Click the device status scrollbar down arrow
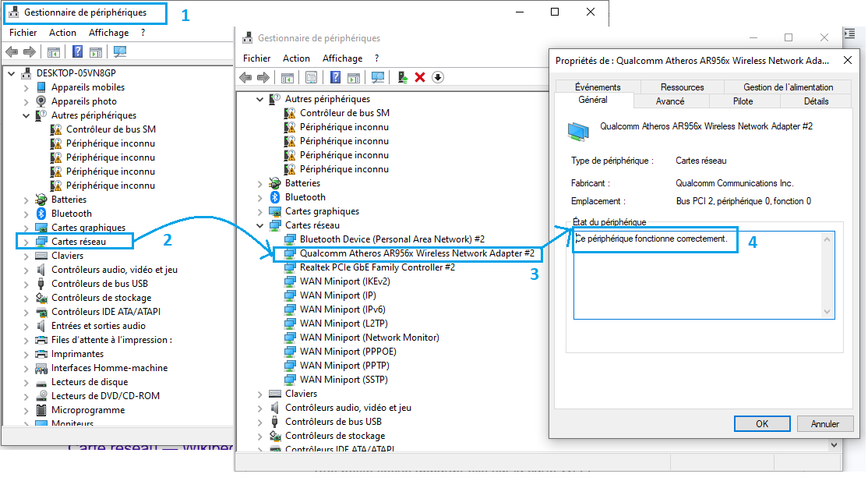The height and width of the screenshot is (481, 868). point(827,312)
